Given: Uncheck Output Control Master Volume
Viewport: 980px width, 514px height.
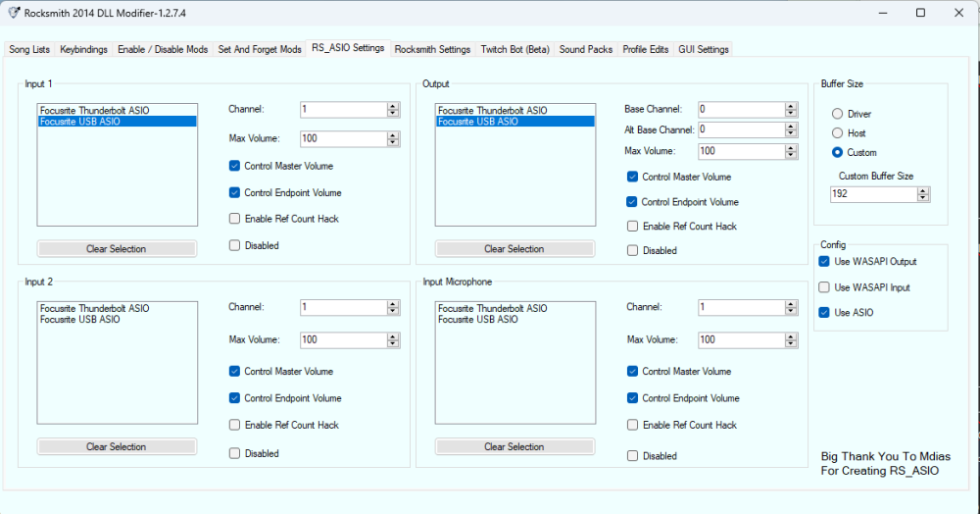Looking at the screenshot, I should pyautogui.click(x=633, y=177).
